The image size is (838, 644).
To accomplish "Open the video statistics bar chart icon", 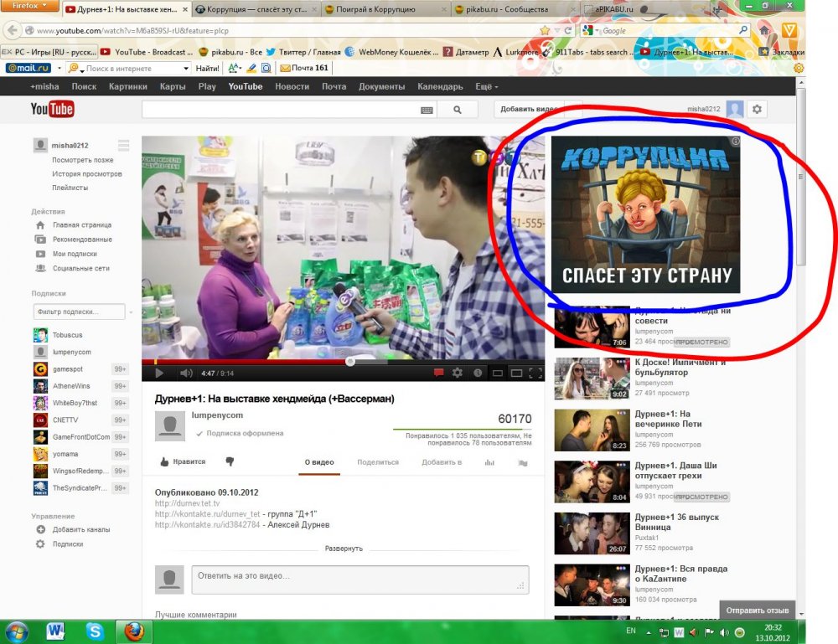I will click(x=489, y=462).
